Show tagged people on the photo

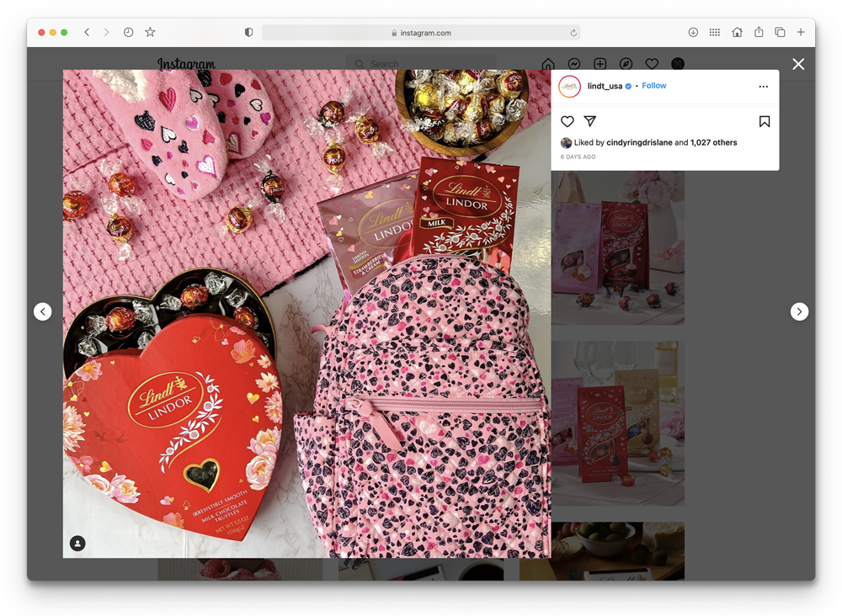click(x=77, y=544)
